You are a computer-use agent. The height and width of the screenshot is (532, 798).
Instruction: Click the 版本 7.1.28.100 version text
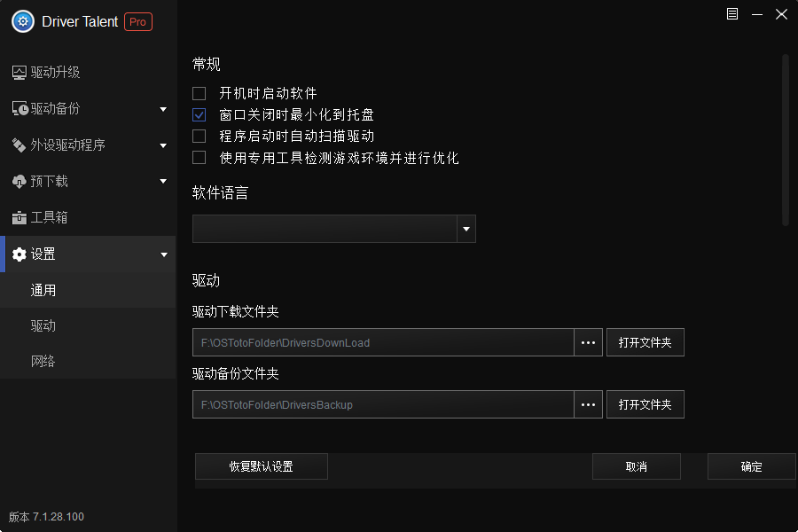pos(46,517)
